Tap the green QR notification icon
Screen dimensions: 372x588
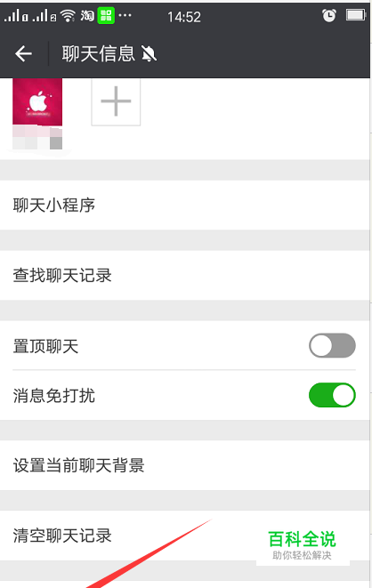pos(106,15)
